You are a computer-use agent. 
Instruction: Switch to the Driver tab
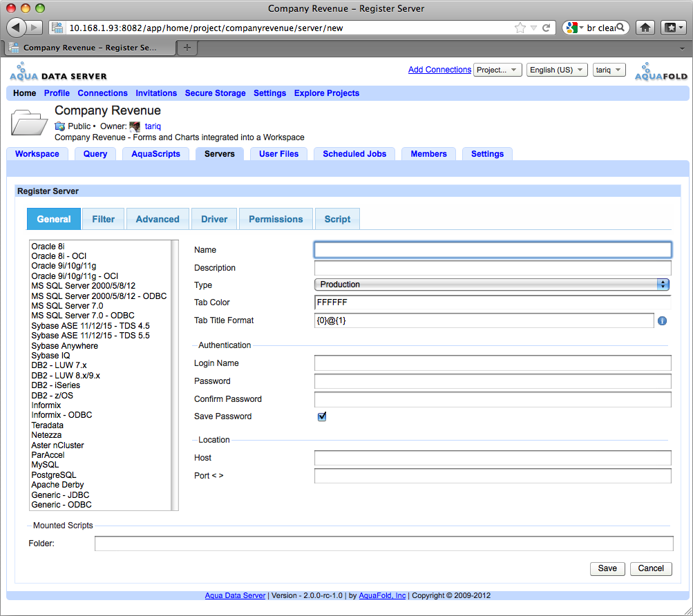pyautogui.click(x=214, y=219)
